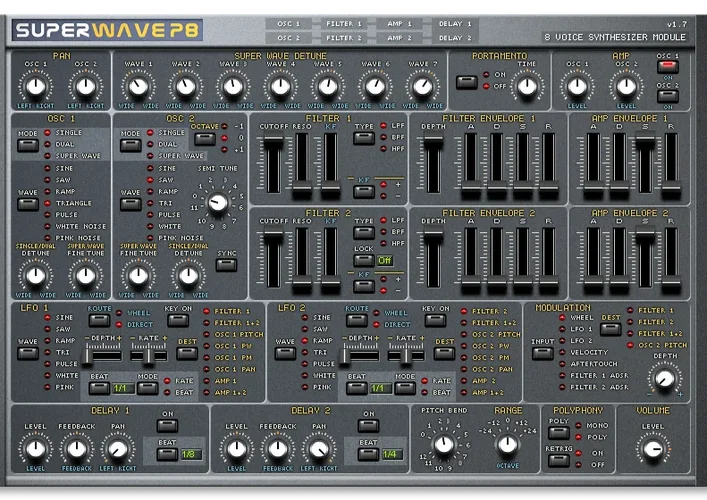This screenshot has height=500, width=707.
Task: Click the Pan OSC 1 knob
Action: tap(35, 86)
